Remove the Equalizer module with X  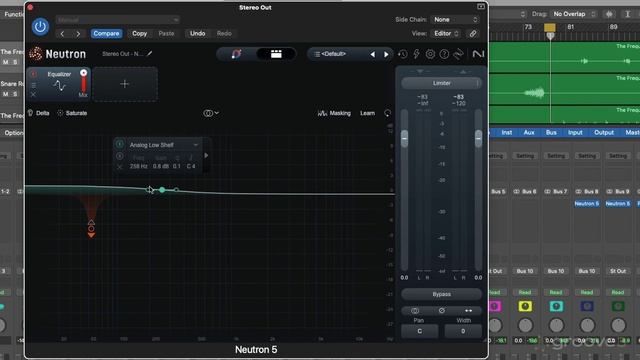click(x=33, y=94)
